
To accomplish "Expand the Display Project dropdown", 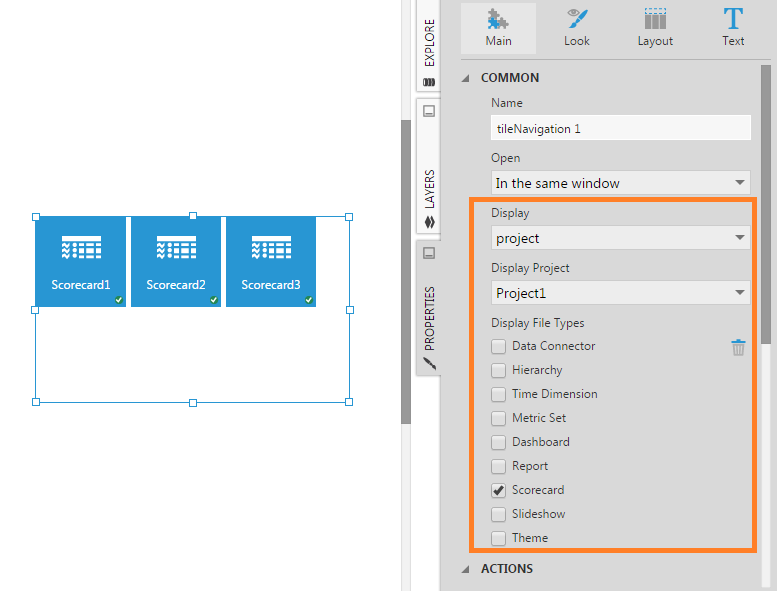I will pos(621,293).
